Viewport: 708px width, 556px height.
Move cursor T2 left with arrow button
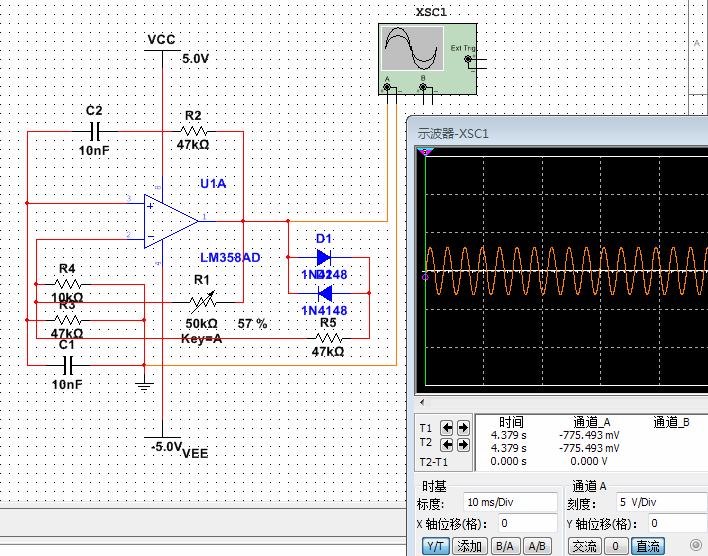(x=447, y=445)
